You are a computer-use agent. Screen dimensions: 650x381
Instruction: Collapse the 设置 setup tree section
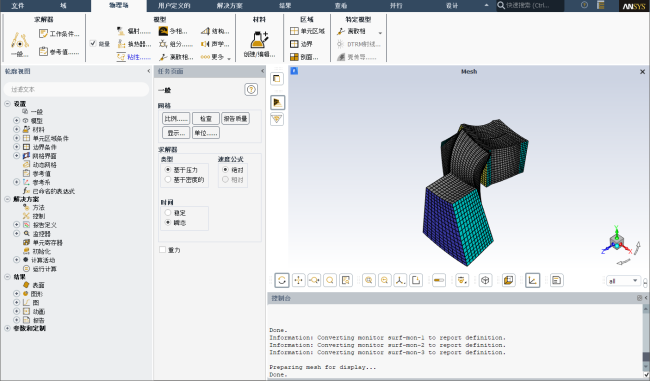click(x=7, y=104)
